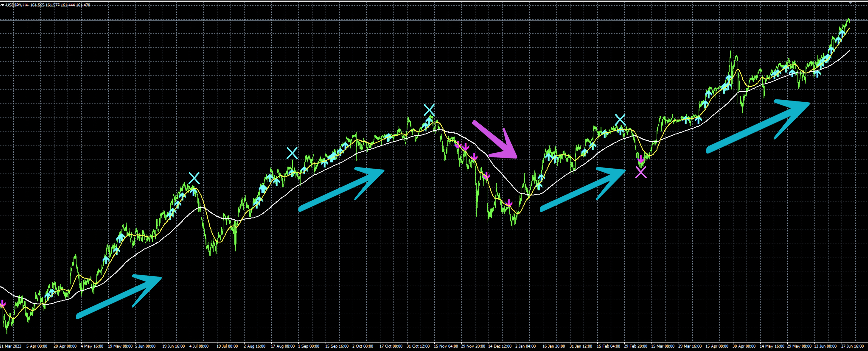Screen dimensions: 868x351
Task: Click the cyan X marker above 17 Aug
Action: tap(292, 153)
